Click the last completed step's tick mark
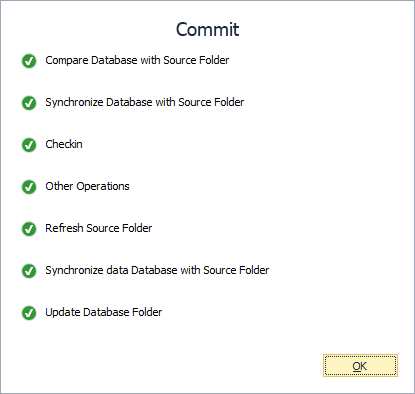 (x=29, y=313)
